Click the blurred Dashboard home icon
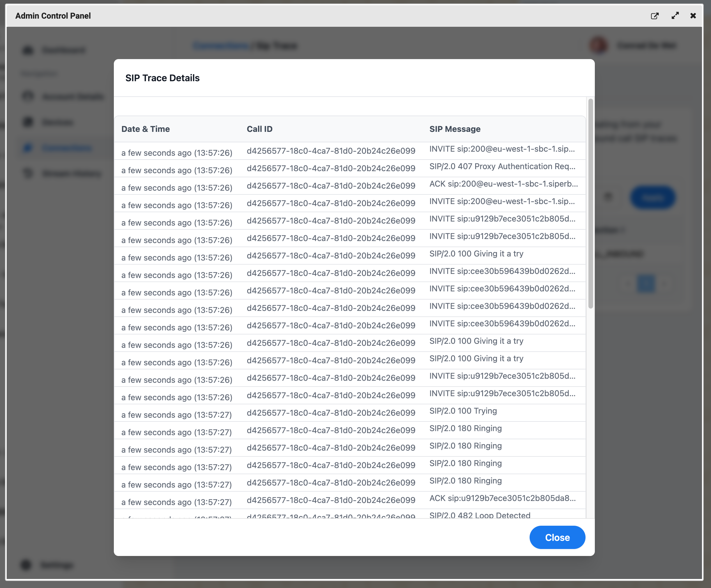The height and width of the screenshot is (588, 711). [28, 50]
